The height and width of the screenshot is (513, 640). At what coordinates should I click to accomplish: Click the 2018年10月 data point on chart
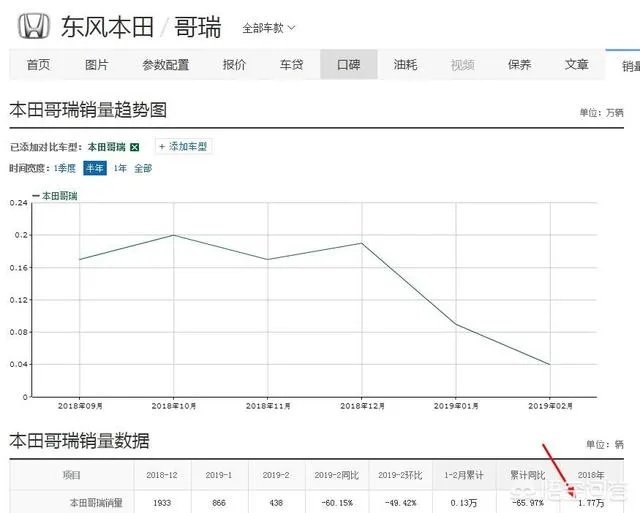pyautogui.click(x=174, y=235)
